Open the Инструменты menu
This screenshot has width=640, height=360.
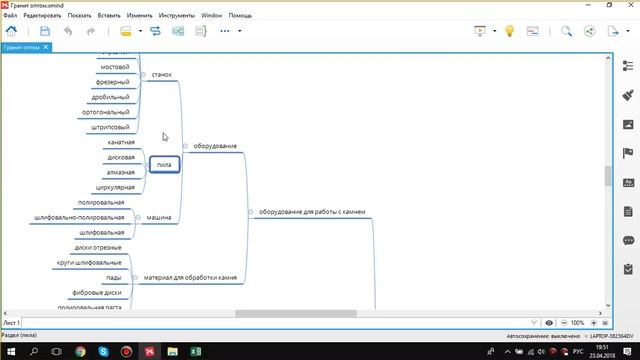coord(177,16)
